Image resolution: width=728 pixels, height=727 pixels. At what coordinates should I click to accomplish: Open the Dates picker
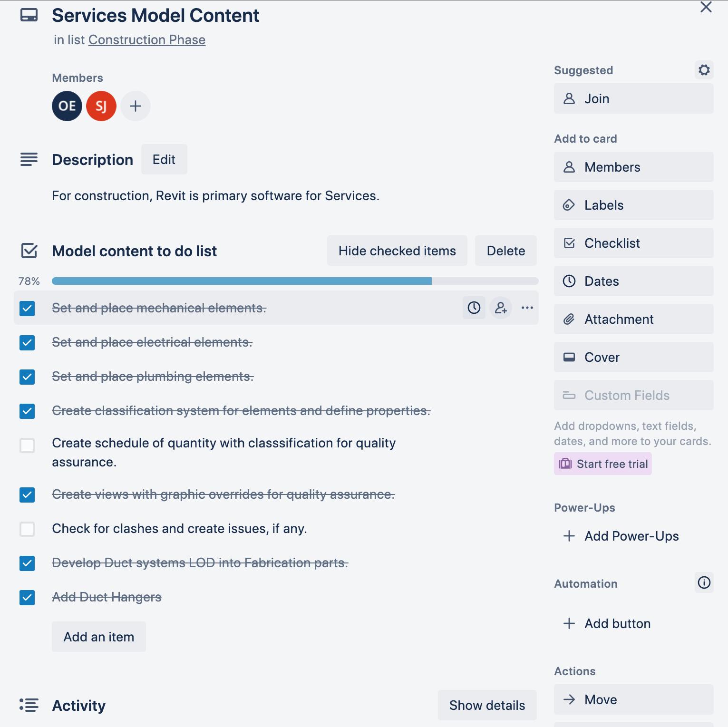pyautogui.click(x=633, y=281)
